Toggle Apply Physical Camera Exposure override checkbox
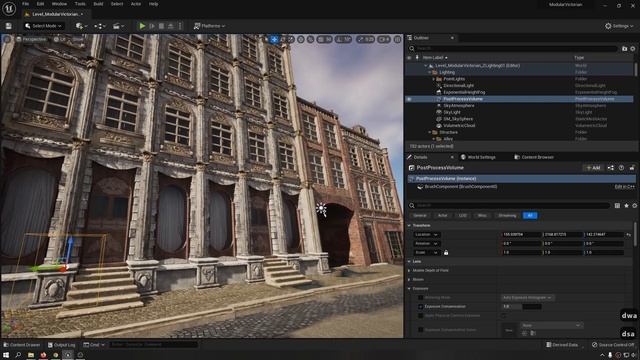 [420, 316]
